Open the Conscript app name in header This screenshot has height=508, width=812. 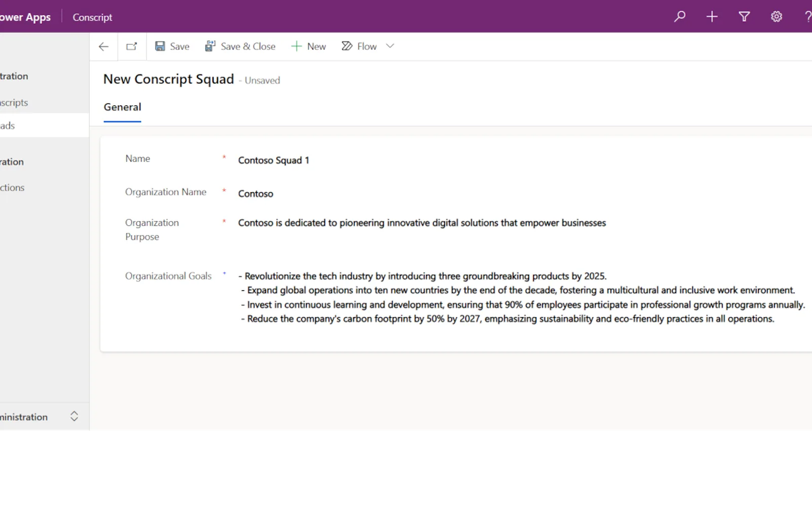pyautogui.click(x=92, y=17)
